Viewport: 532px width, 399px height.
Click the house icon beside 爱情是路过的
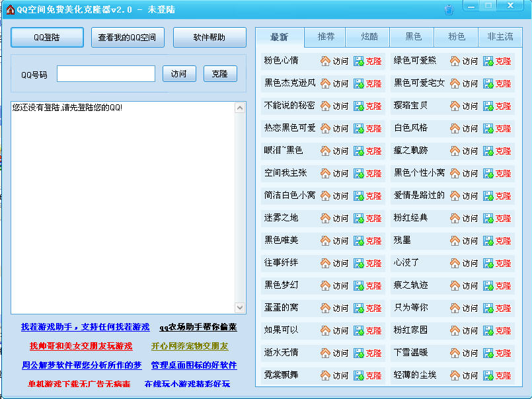click(455, 196)
